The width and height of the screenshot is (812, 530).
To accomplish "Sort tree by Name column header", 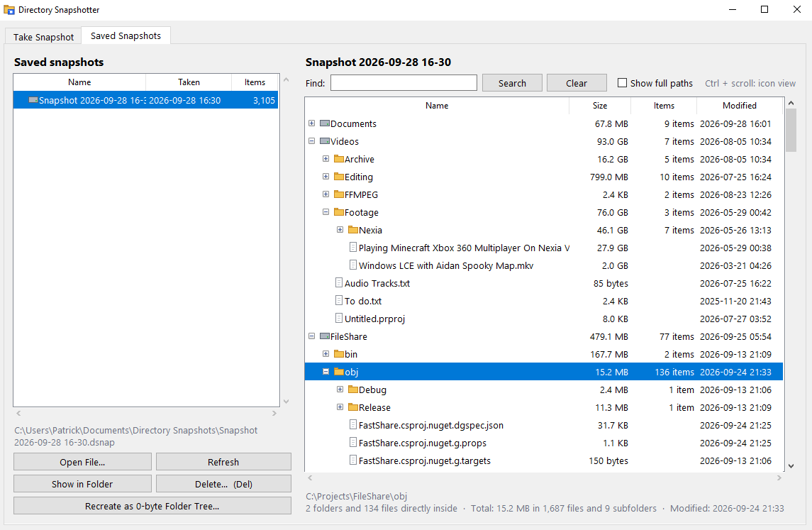I will click(x=437, y=105).
